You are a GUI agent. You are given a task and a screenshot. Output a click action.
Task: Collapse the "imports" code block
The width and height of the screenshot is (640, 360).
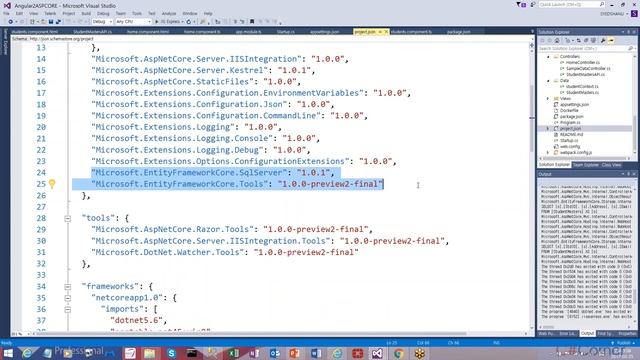pos(67,309)
